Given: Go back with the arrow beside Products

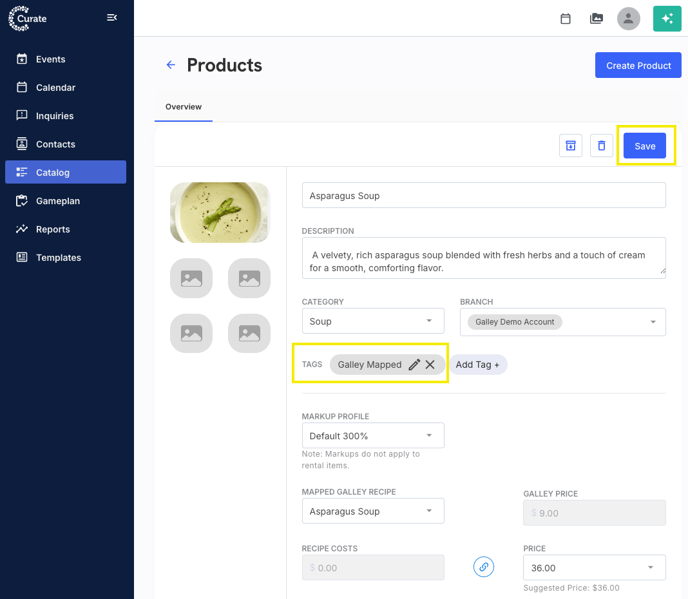Looking at the screenshot, I should [x=171, y=65].
